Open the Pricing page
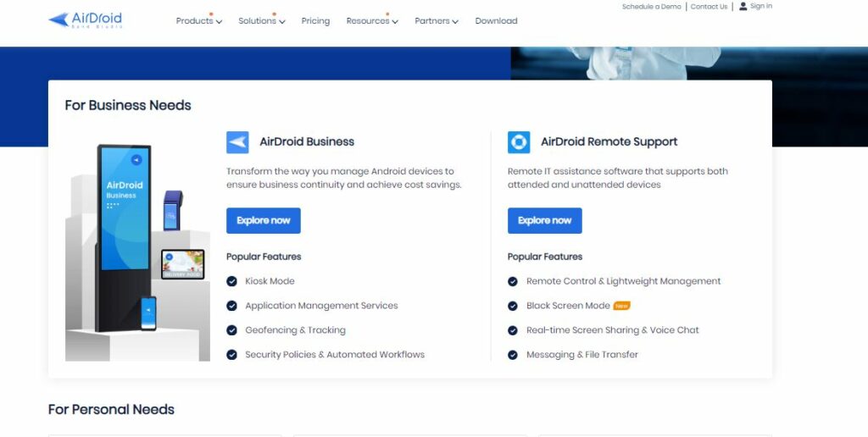This screenshot has width=868, height=437. pyautogui.click(x=315, y=21)
